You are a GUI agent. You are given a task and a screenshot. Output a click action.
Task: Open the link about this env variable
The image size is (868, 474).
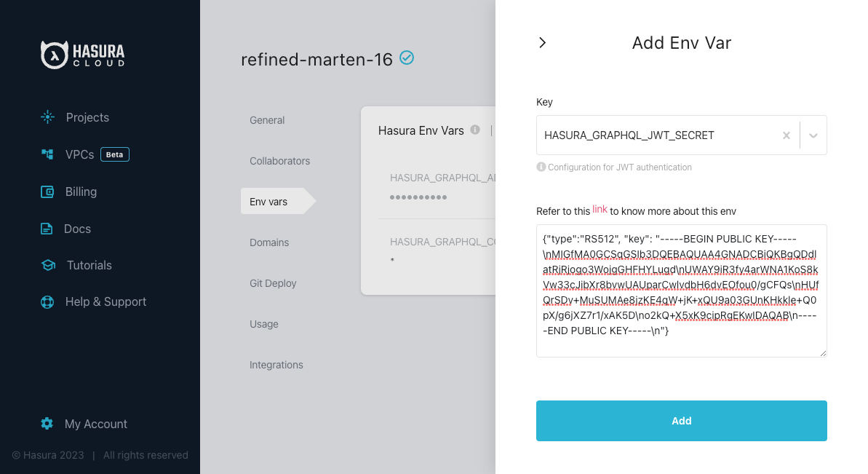click(600, 210)
